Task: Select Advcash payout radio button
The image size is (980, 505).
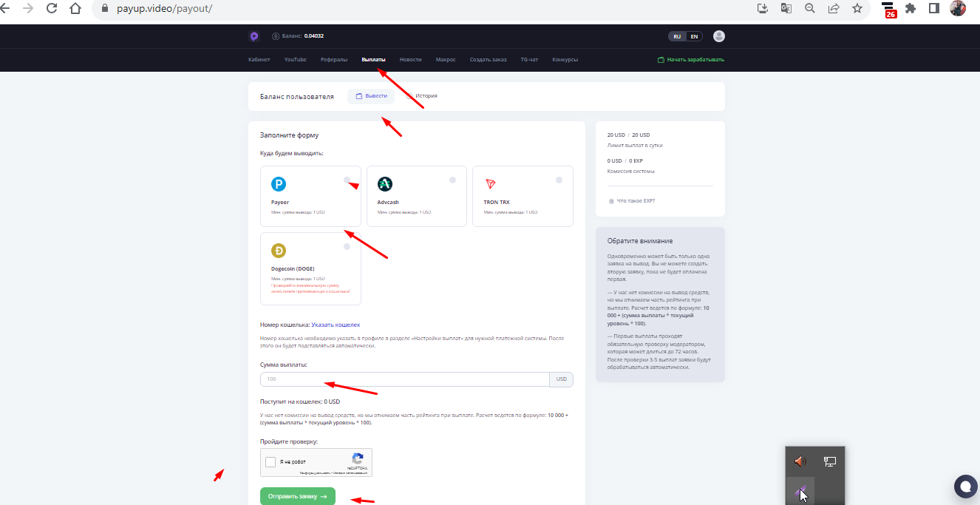Action: (x=453, y=180)
